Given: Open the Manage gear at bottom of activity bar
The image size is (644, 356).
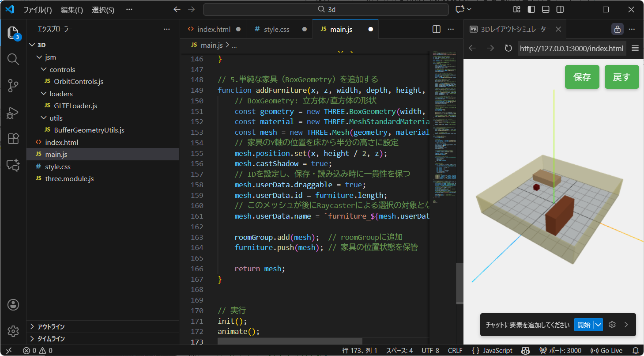Looking at the screenshot, I should coord(13,331).
